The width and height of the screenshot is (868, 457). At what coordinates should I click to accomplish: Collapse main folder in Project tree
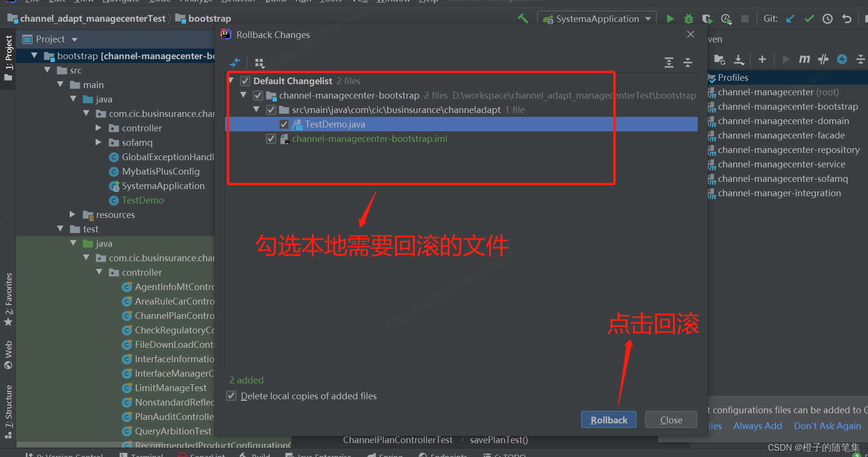pos(61,84)
